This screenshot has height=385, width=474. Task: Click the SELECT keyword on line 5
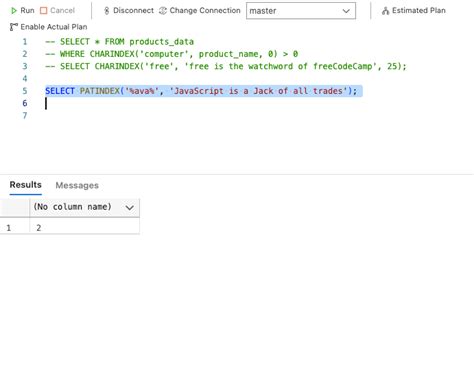(60, 91)
